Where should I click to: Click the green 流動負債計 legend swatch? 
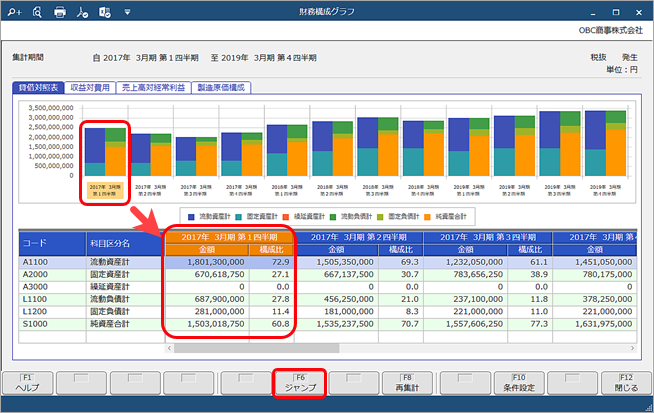[x=333, y=217]
